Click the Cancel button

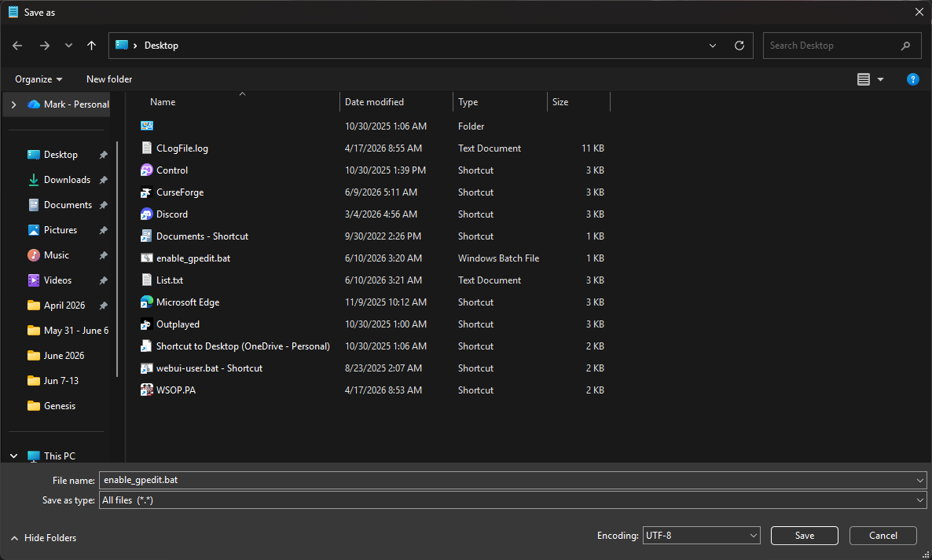882,536
